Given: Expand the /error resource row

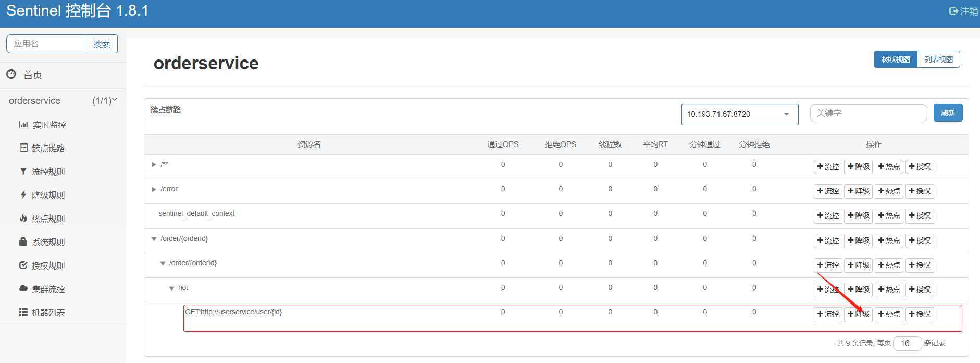Looking at the screenshot, I should click(x=154, y=189).
